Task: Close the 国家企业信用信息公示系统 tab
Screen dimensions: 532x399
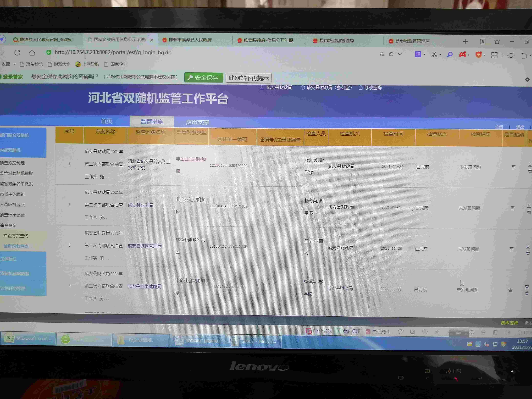Action: (152, 40)
